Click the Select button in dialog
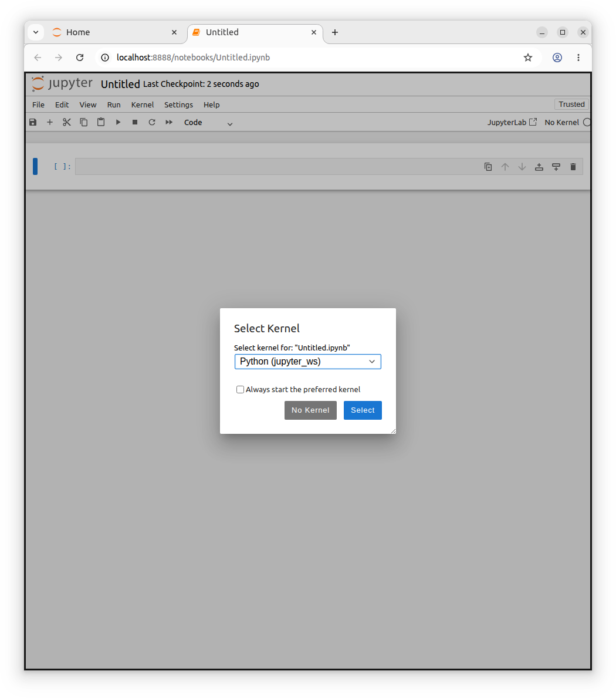The width and height of the screenshot is (616, 698). [x=363, y=410]
